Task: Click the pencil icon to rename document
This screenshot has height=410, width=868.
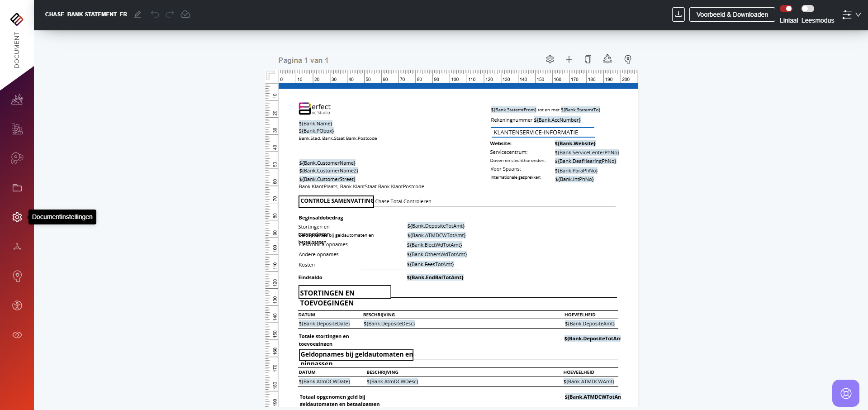Action: 138,14
